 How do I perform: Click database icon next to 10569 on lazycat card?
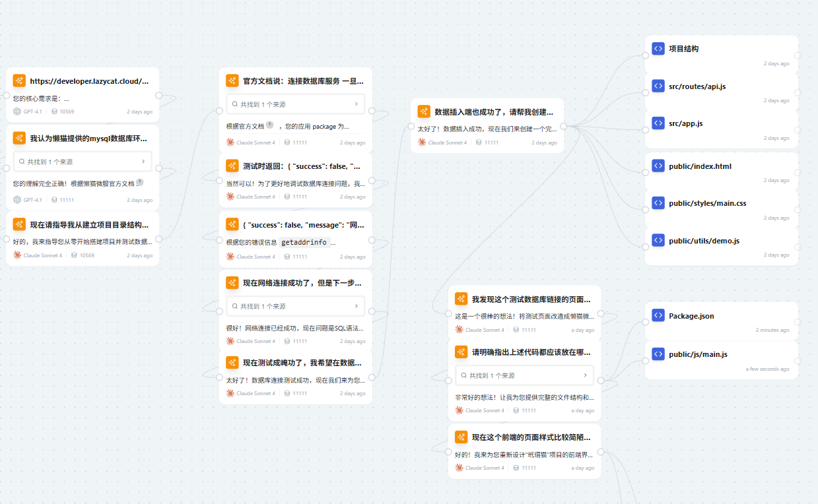point(54,111)
